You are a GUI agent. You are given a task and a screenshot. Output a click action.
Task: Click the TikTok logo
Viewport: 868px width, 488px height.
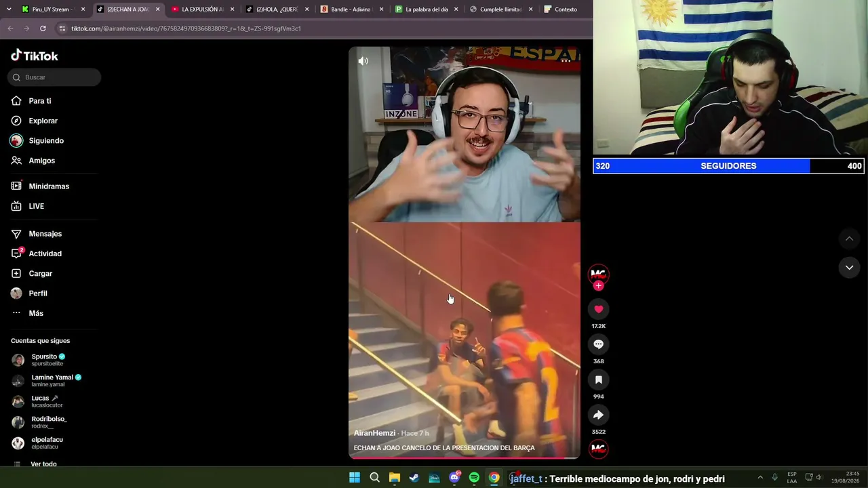pyautogui.click(x=35, y=56)
